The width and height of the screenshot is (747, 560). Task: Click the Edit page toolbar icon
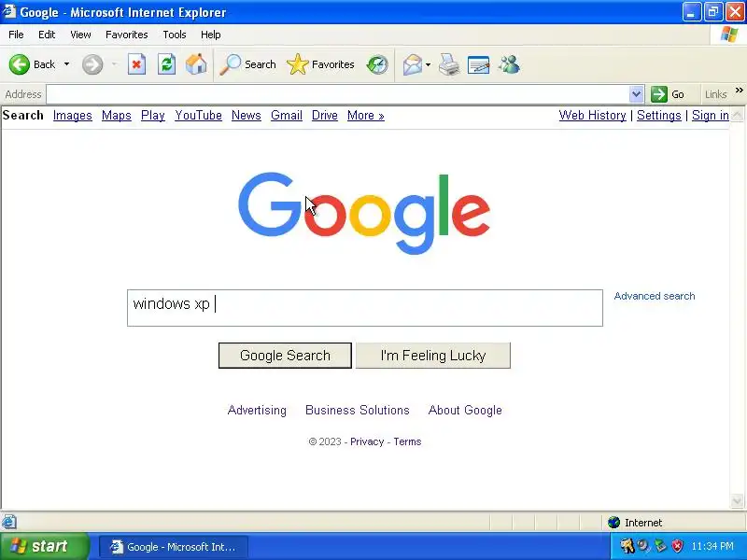pyautogui.click(x=479, y=64)
